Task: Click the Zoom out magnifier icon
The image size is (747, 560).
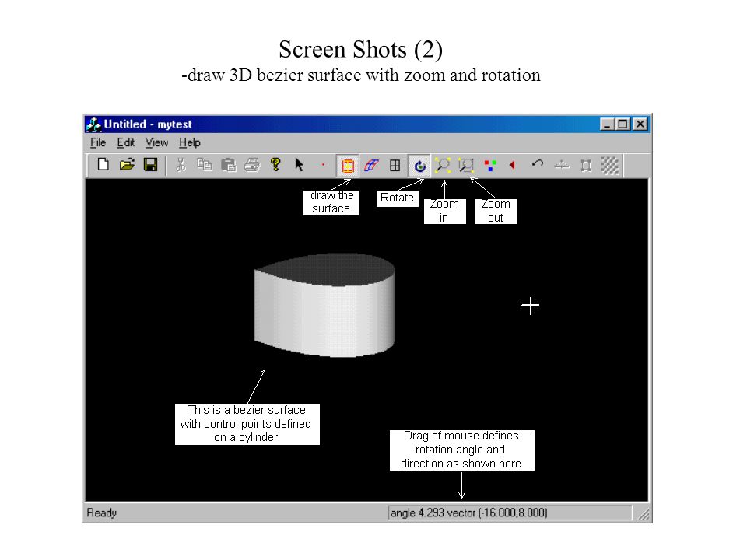Action: [x=466, y=165]
